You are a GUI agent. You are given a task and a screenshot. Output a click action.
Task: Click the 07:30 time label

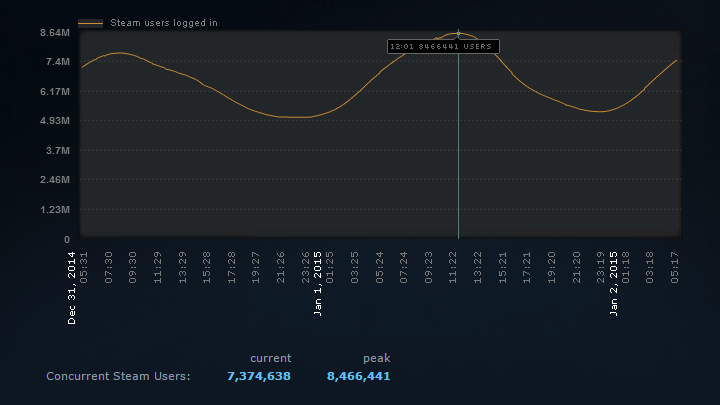coord(108,267)
